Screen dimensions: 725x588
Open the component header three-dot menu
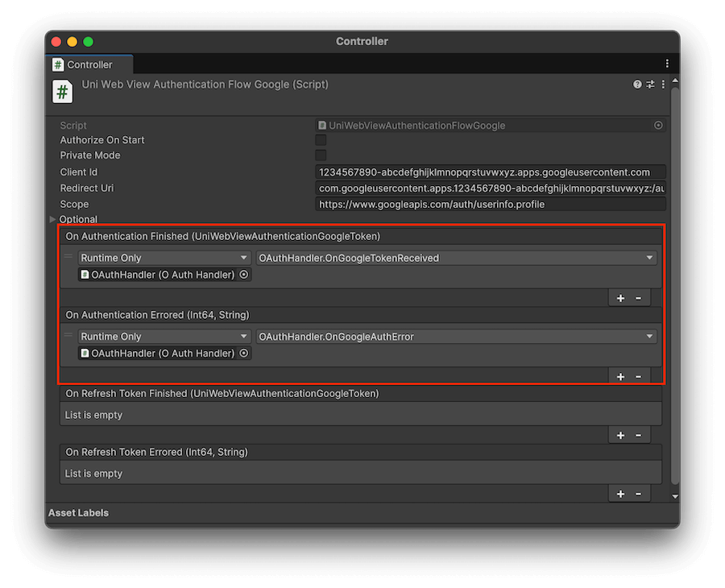663,85
